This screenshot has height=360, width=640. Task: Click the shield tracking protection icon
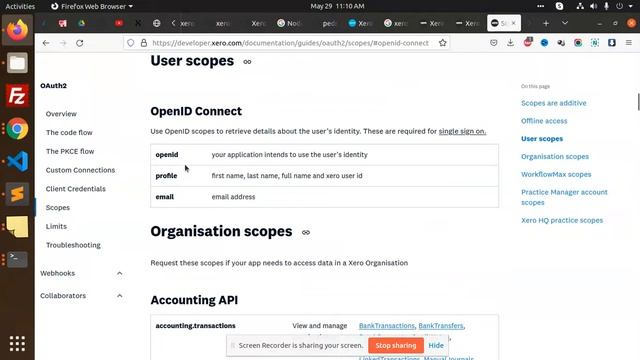[x=131, y=43]
